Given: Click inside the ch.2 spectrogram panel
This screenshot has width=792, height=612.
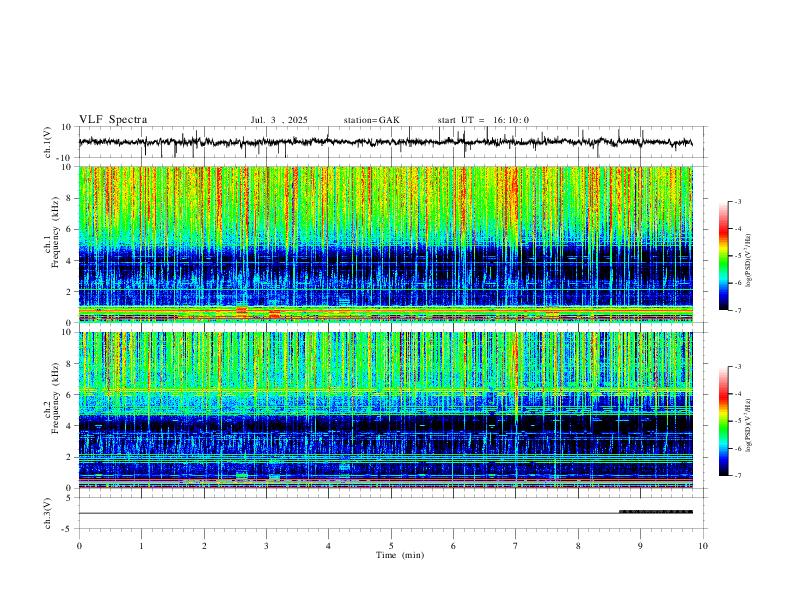Looking at the screenshot, I should 385,410.
